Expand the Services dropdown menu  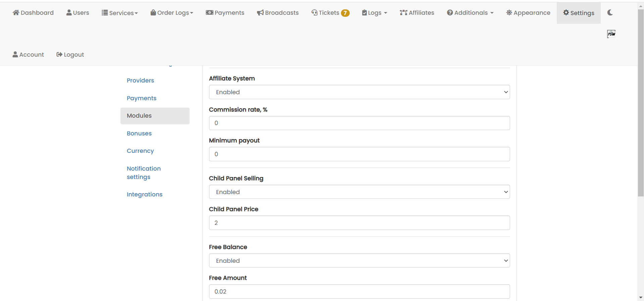click(x=119, y=13)
